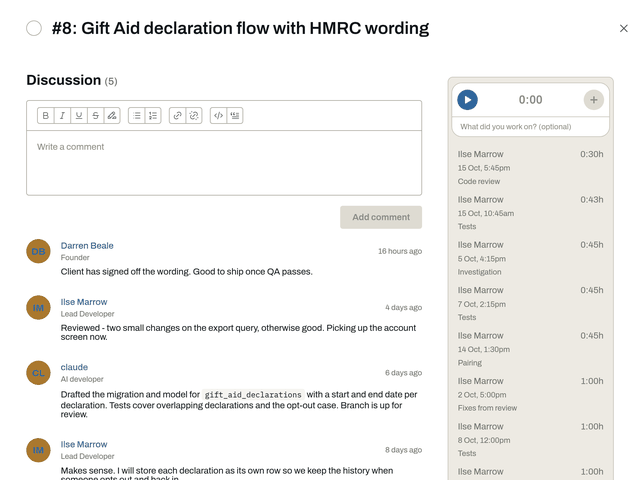Insert inline code formatting
This screenshot has width=640, height=480.
pos(218,116)
